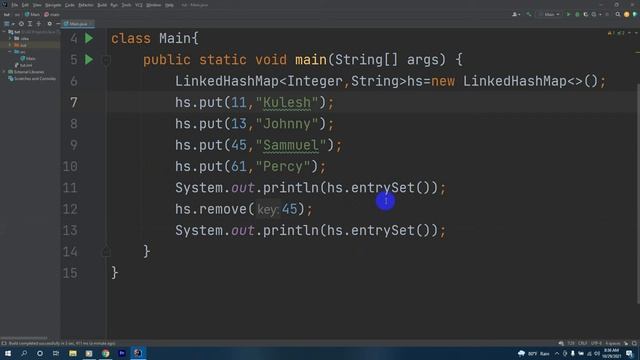
Task: Expand the out folder
Action: click(10, 45)
